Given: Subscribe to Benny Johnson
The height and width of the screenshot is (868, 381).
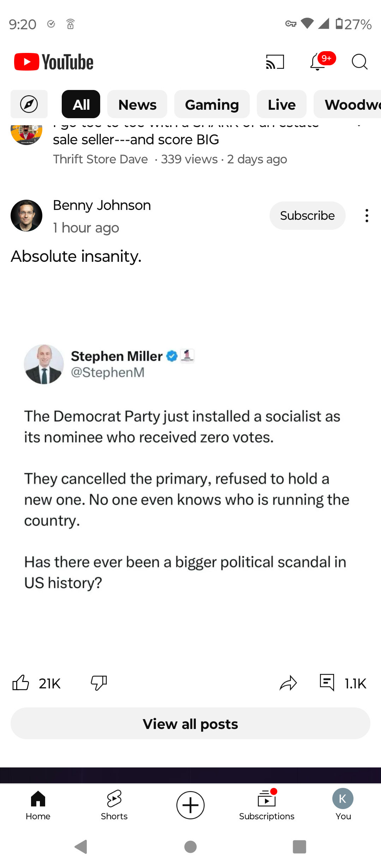Looking at the screenshot, I should 307,216.
